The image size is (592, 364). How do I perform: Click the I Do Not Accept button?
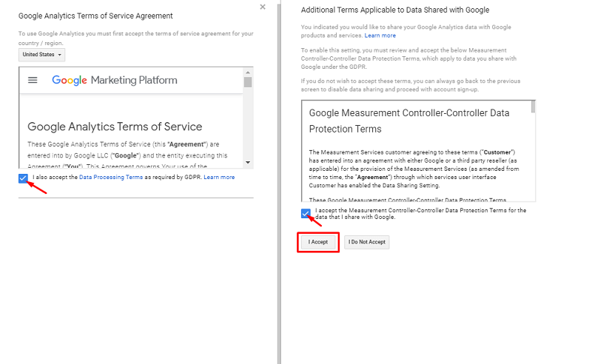pos(366,242)
